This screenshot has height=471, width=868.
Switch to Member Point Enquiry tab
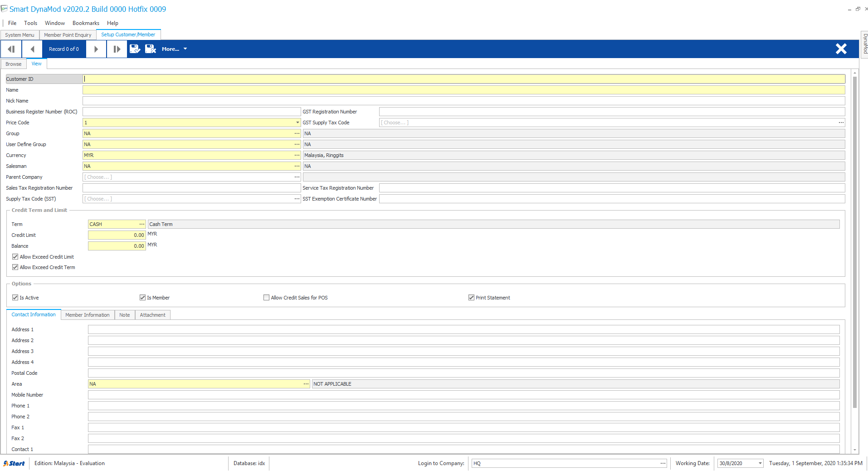68,35
